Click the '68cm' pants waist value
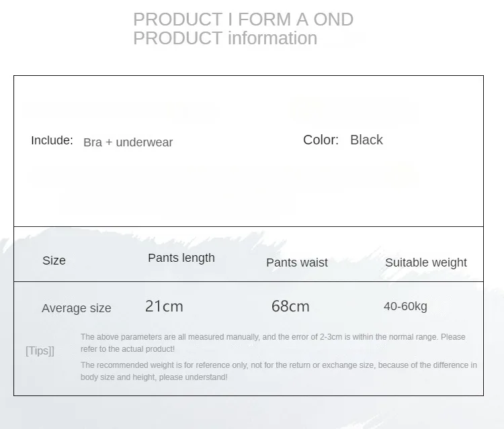504x429 pixels. pos(290,306)
